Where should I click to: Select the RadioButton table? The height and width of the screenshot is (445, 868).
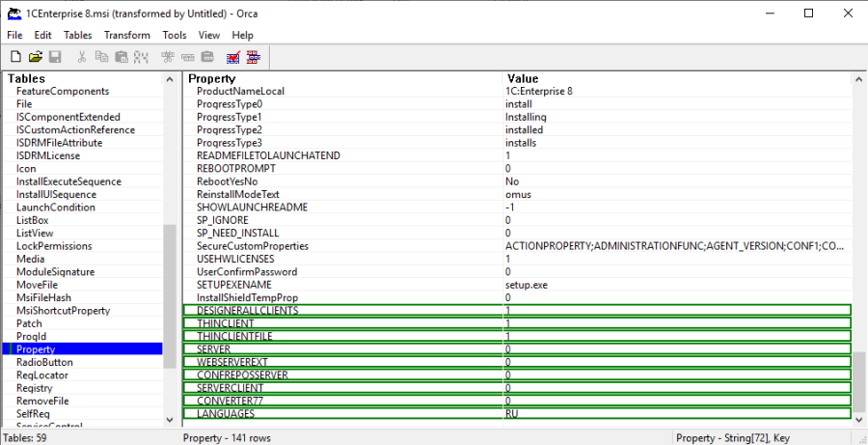coord(44,362)
